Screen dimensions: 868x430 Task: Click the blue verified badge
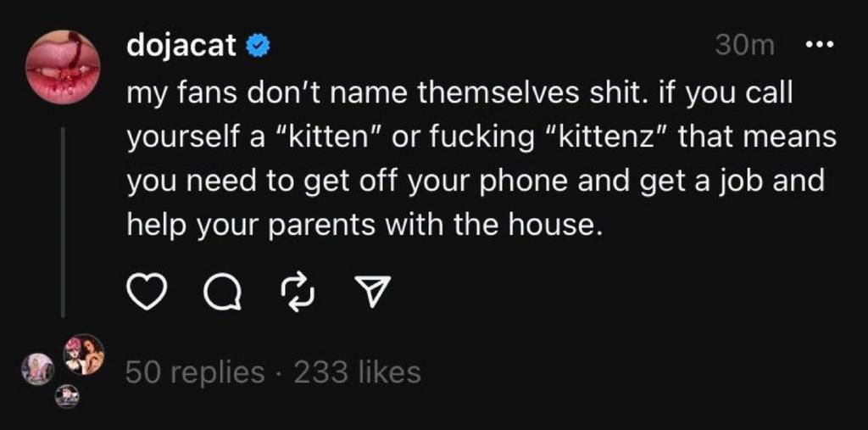pos(257,46)
